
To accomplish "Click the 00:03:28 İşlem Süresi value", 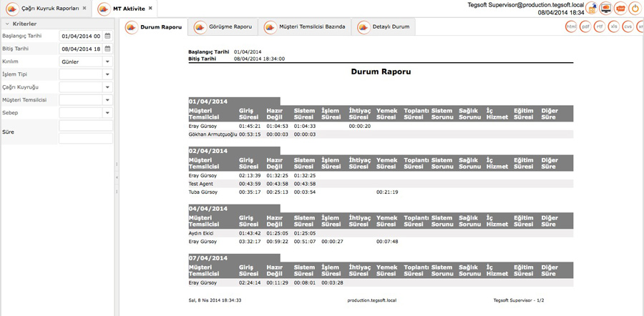I will (332, 283).
